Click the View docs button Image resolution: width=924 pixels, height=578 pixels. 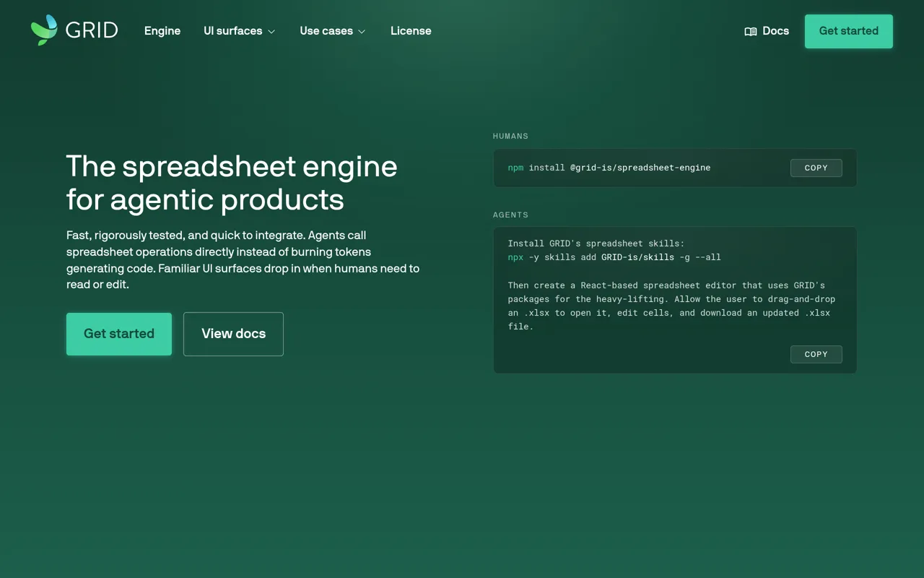click(233, 334)
